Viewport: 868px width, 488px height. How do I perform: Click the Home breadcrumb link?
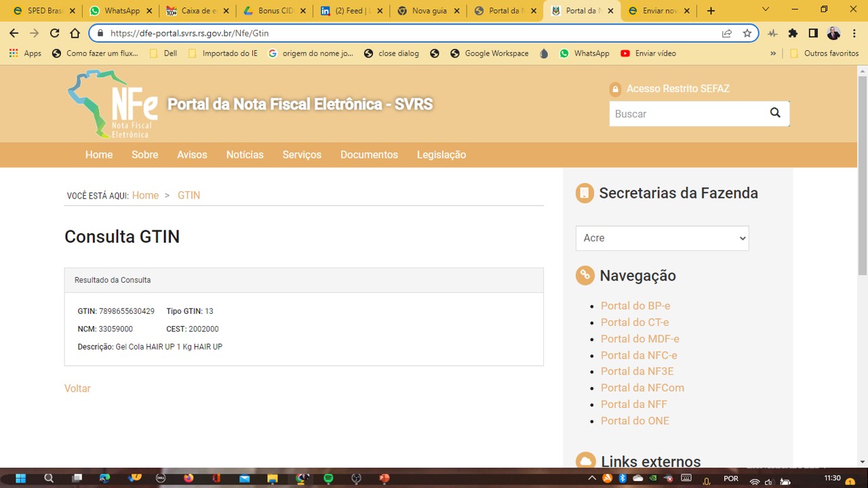click(x=145, y=195)
